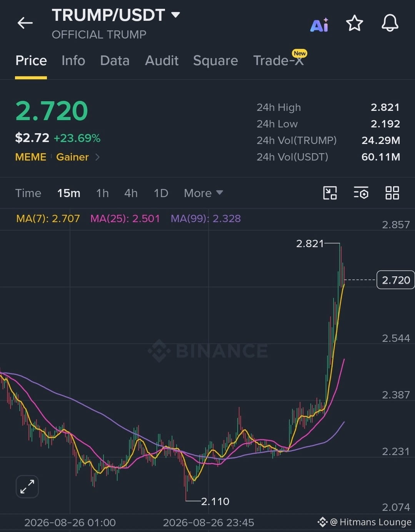Screen dimensions: 415x532
Task: Select the 1D timeframe
Action: 161,193
